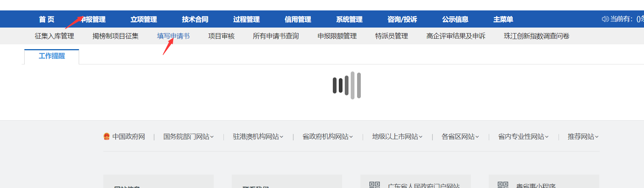Open the 过程管理 menu
The width and height of the screenshot is (644, 188).
pos(246,19)
